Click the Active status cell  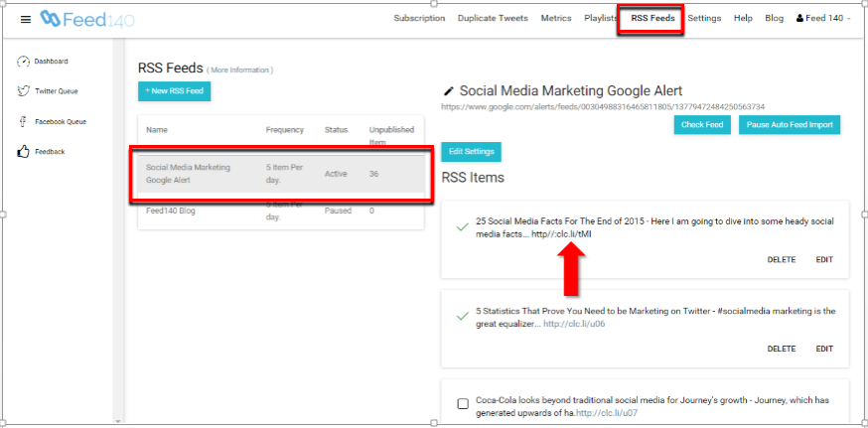pyautogui.click(x=336, y=174)
